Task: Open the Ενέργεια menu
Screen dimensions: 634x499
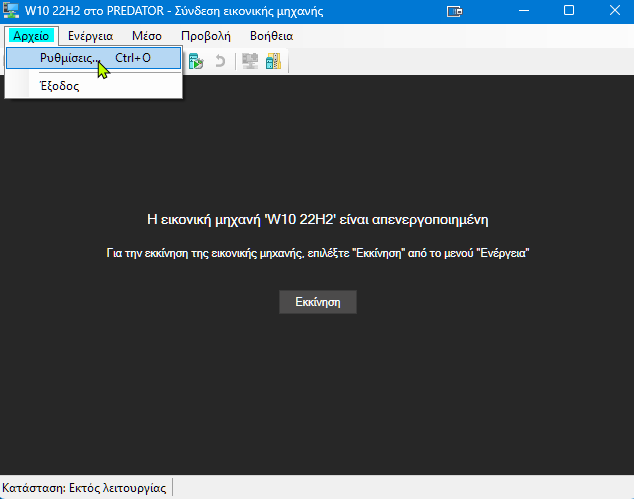Action: [x=91, y=36]
